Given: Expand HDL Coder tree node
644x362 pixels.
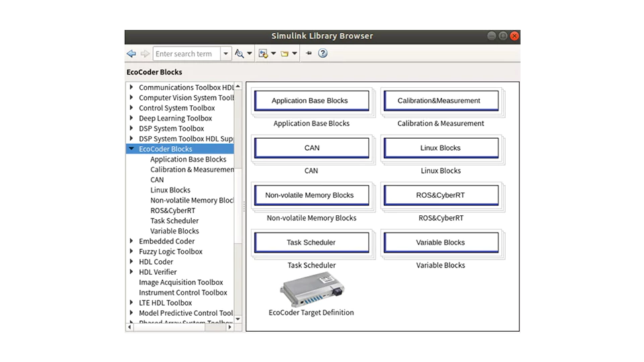Looking at the screenshot, I should coord(131,261).
